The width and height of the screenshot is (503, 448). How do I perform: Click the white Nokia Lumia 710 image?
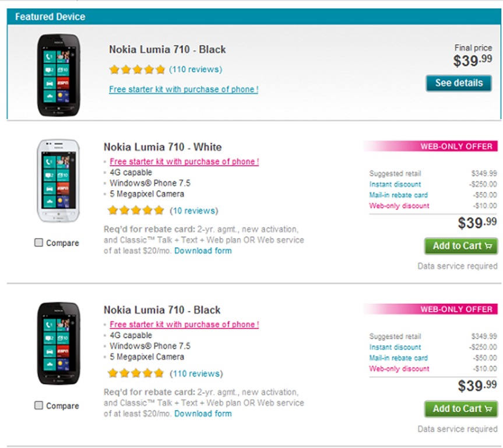point(57,181)
